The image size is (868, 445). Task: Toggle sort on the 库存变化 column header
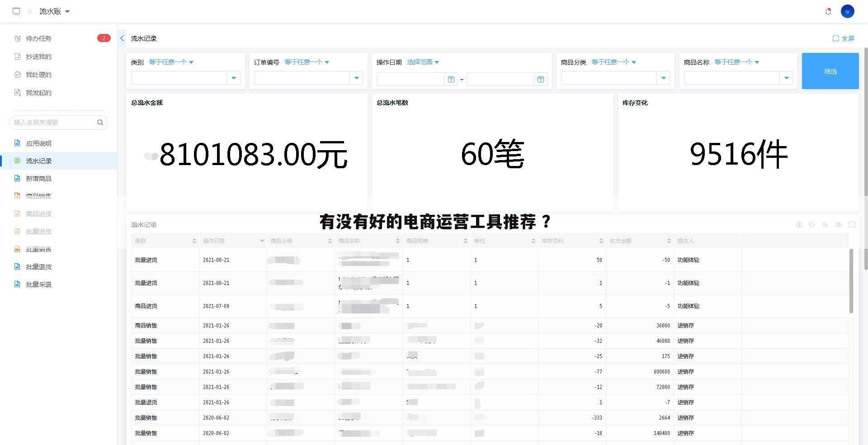[601, 241]
